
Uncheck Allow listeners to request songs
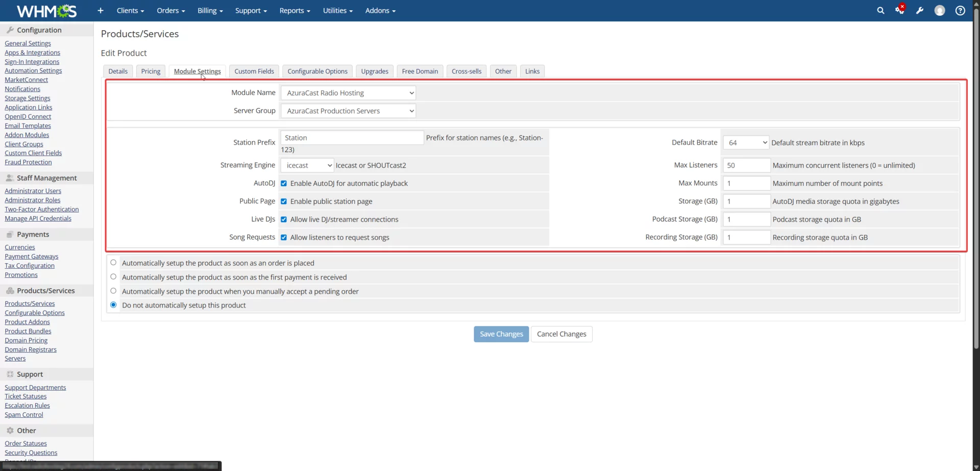click(284, 237)
